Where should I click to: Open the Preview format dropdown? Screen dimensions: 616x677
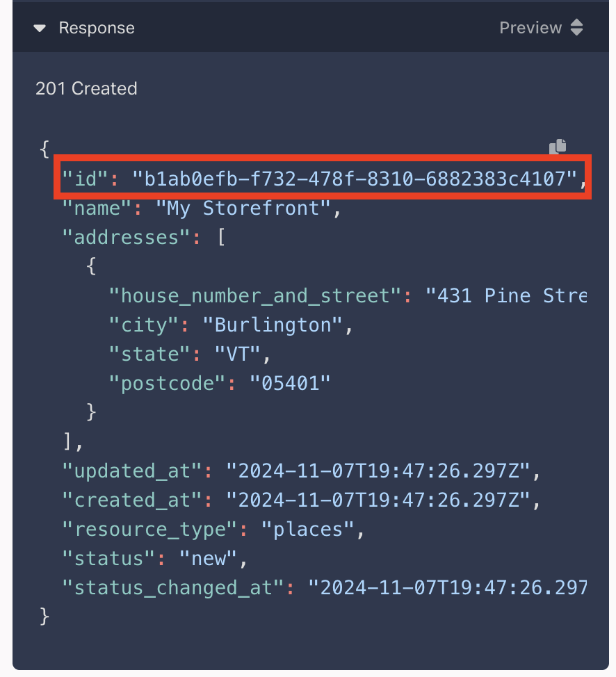coord(530,28)
